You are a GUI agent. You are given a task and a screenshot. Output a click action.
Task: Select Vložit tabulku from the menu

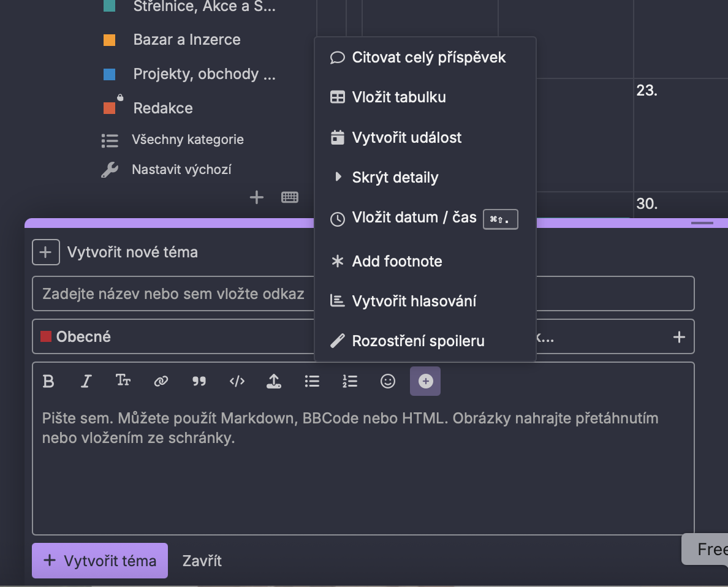tap(398, 97)
